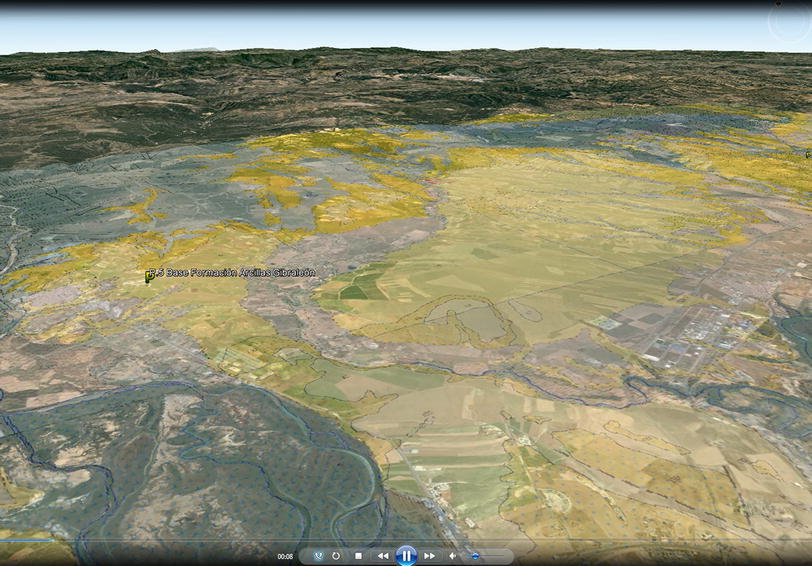The height and width of the screenshot is (566, 812).
Task: Select the yellow placemark pin for Arcillas Gibraleón
Action: 149,276
